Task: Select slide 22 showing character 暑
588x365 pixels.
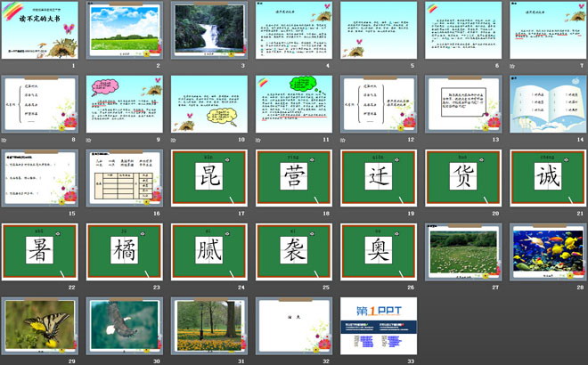Action: (40, 252)
